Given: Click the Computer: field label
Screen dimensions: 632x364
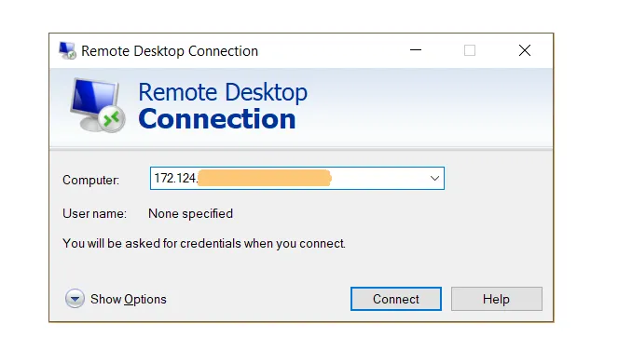Looking at the screenshot, I should click(90, 180).
